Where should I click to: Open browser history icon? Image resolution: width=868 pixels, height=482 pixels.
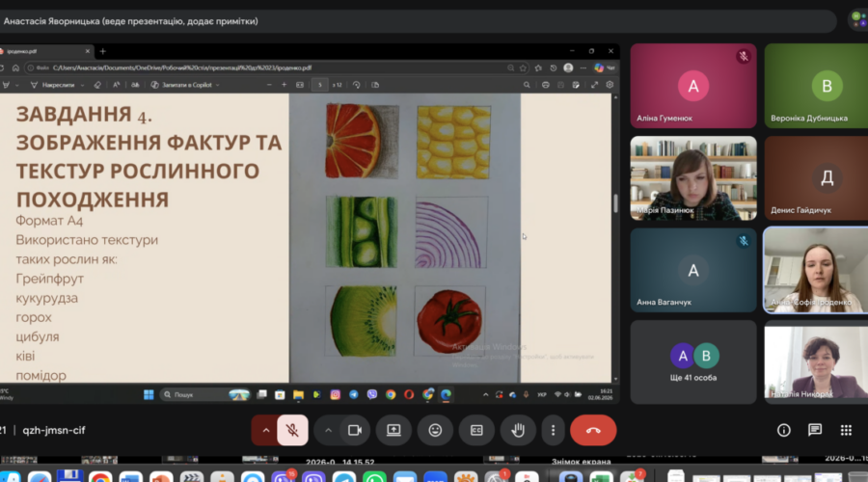(x=553, y=68)
